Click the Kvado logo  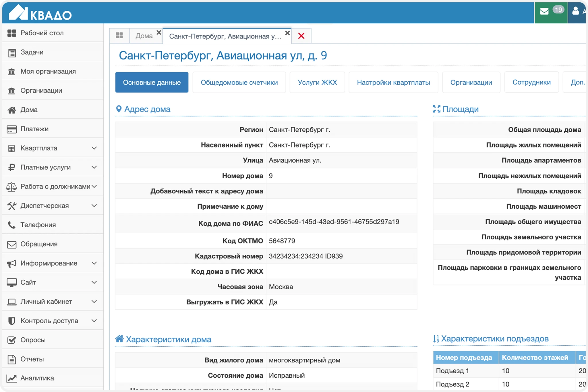tap(40, 13)
